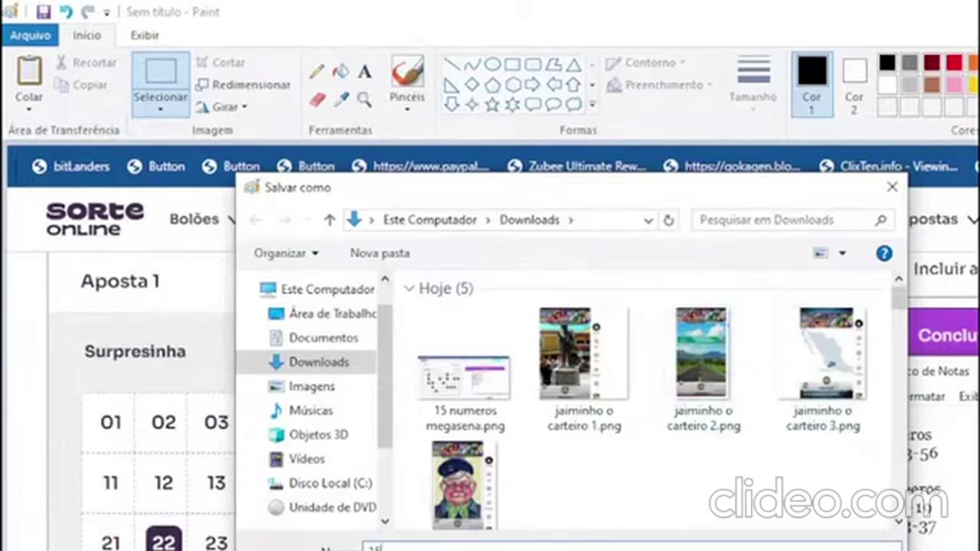Select file jaiminho o carteiro 2.png
The width and height of the screenshot is (980, 551).
point(703,370)
